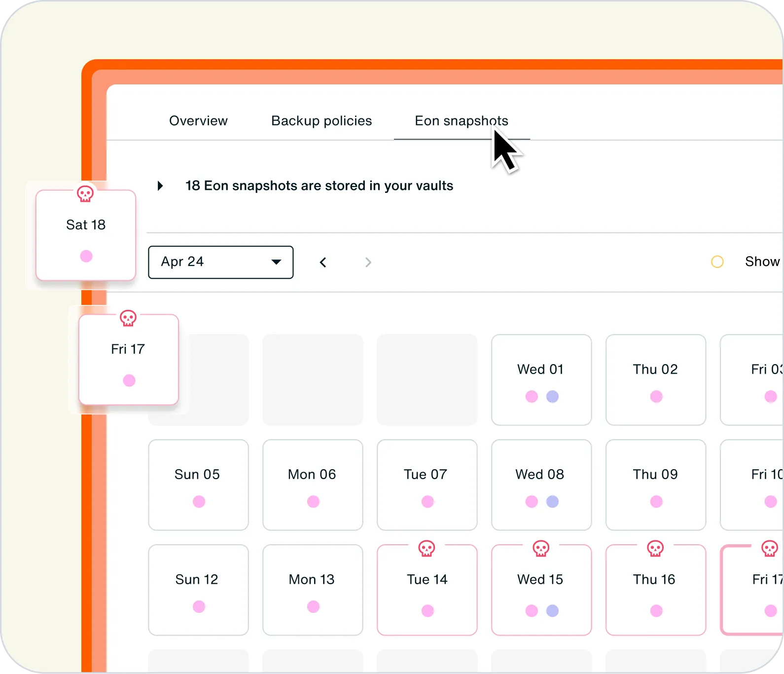Select the Wed 08 day cell

541,485
